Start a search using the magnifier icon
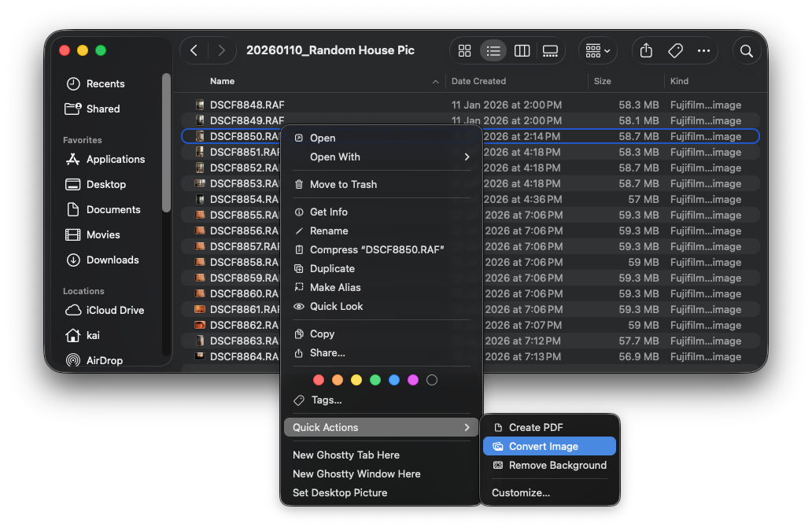812x527 pixels. (746, 50)
